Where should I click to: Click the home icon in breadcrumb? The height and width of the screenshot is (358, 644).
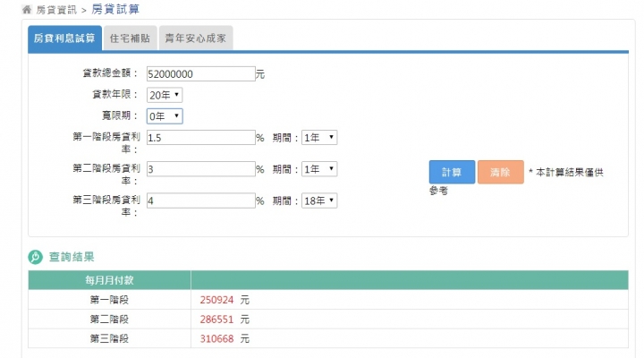[x=27, y=10]
